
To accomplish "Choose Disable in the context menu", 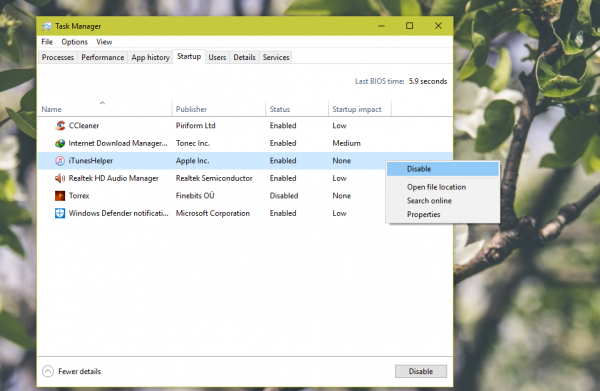I will 443,169.
